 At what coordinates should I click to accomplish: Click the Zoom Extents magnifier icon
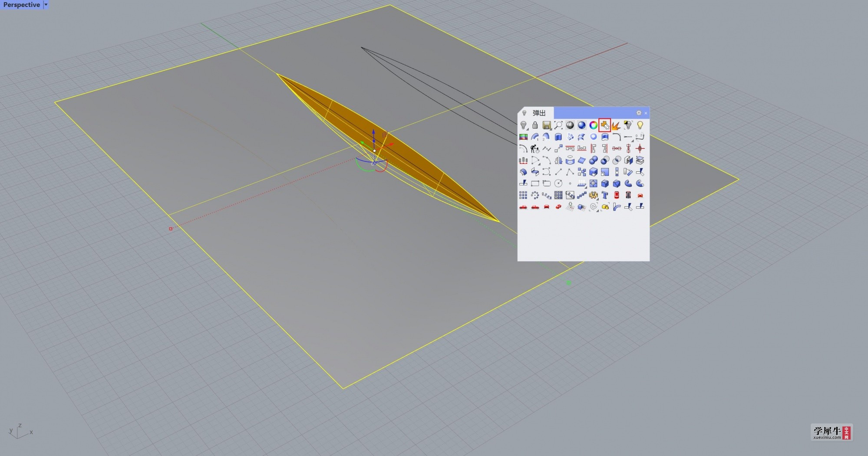point(558,125)
